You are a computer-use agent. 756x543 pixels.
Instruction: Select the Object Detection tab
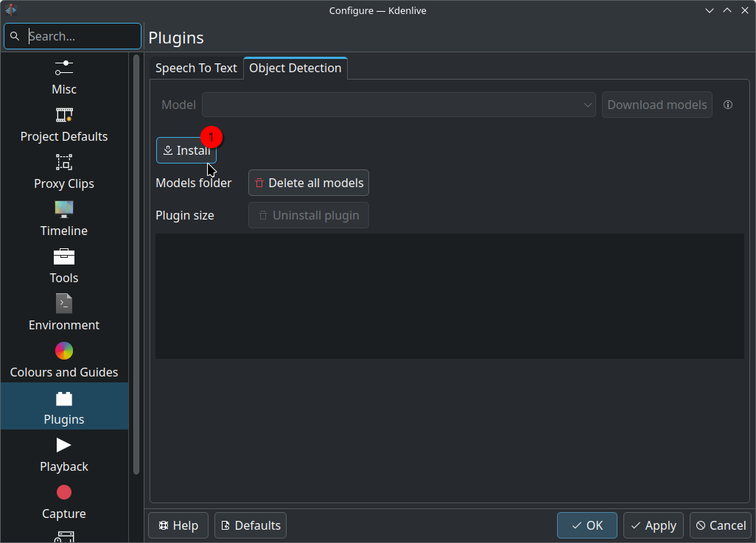295,68
